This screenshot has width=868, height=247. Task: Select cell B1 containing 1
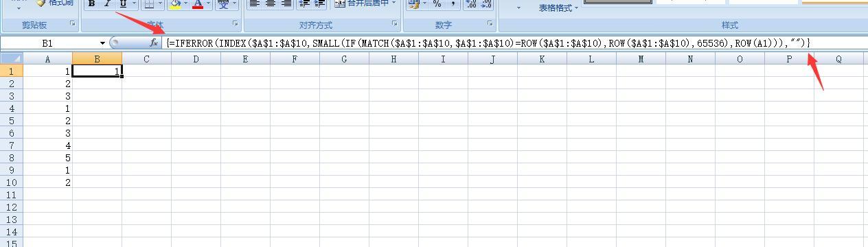click(97, 71)
